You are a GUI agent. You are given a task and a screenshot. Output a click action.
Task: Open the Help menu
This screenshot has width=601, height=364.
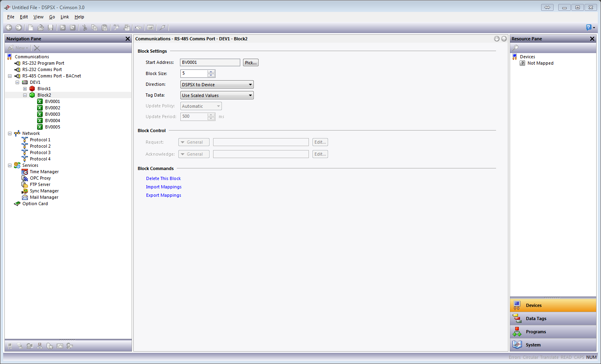pyautogui.click(x=79, y=17)
